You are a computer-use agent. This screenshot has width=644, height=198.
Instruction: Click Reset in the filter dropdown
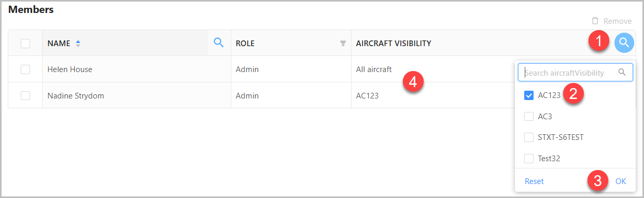pos(534,181)
